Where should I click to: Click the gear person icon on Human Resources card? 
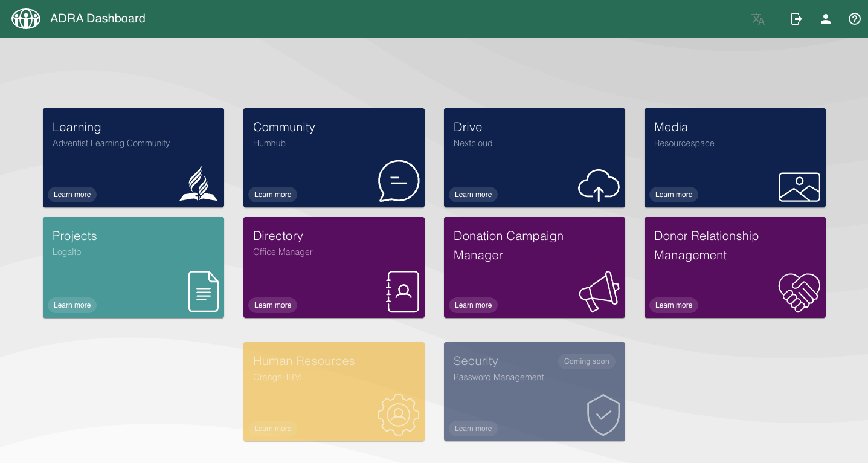point(398,415)
